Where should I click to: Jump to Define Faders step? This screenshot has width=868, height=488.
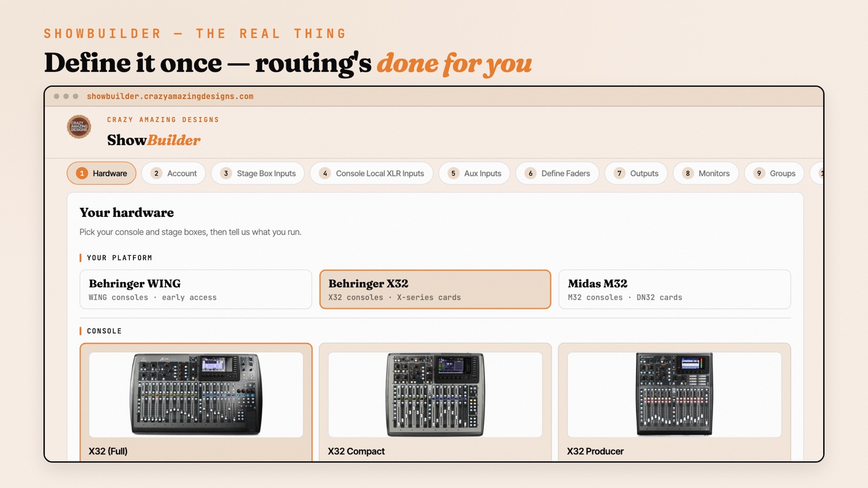pyautogui.click(x=557, y=174)
